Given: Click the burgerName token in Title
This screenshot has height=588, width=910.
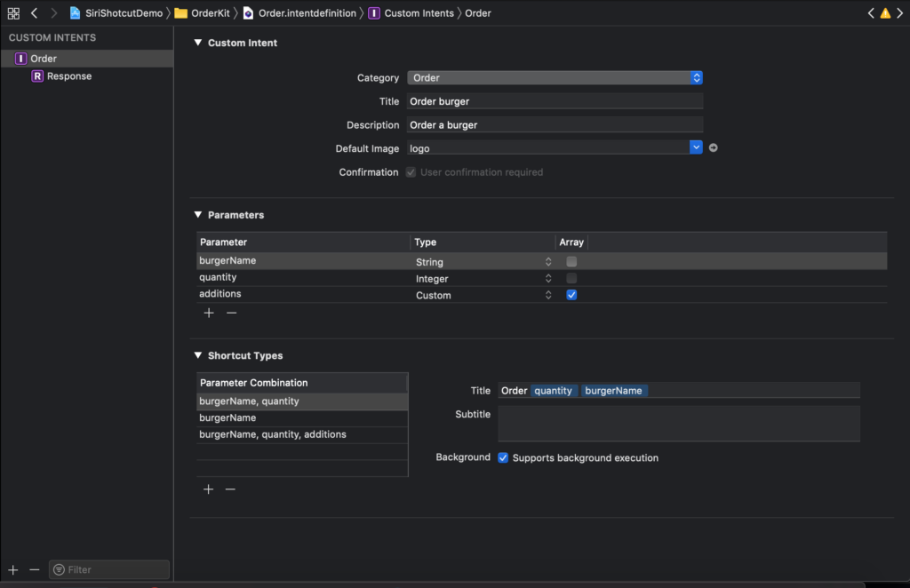Looking at the screenshot, I should click(x=614, y=391).
